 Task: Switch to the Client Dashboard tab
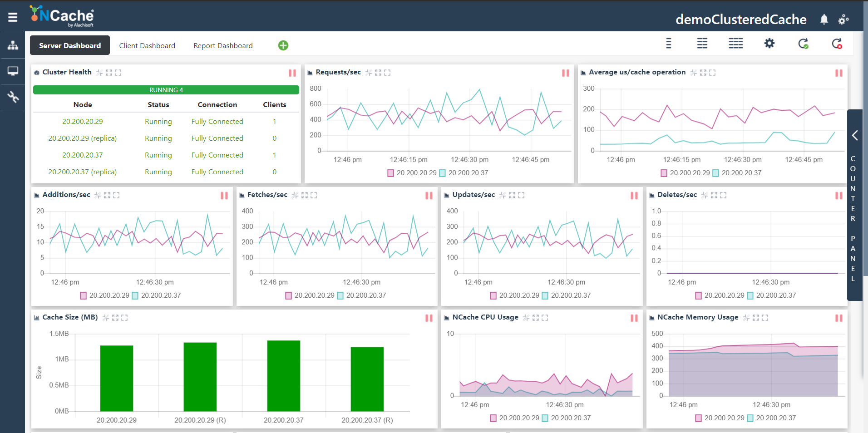tap(147, 45)
